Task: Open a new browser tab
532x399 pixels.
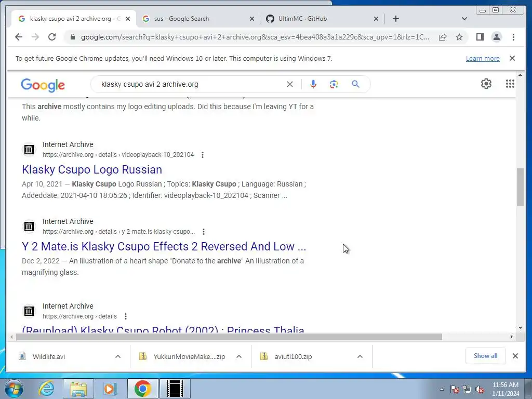Action: pyautogui.click(x=395, y=19)
